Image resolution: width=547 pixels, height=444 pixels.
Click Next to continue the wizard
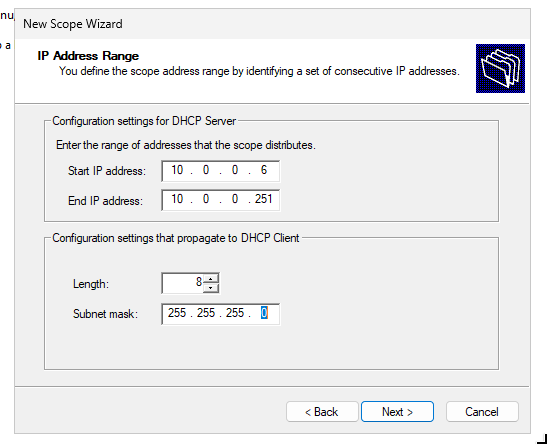tap(397, 412)
